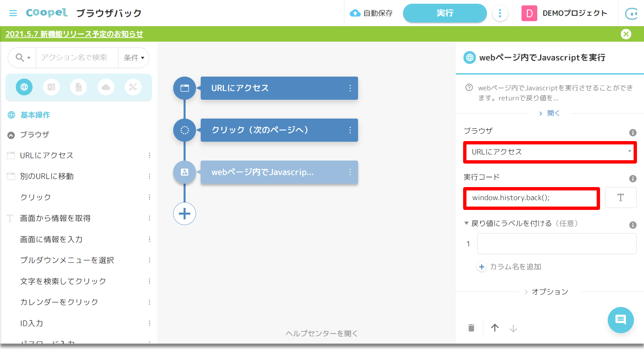Delete the action with the trash icon
Screen dimensions: 644x353
coord(471,328)
